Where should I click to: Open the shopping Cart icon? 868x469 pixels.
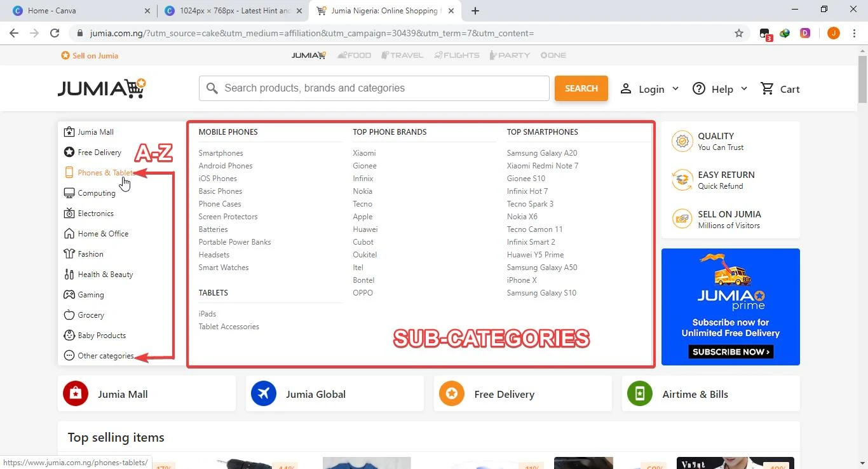pyautogui.click(x=768, y=89)
